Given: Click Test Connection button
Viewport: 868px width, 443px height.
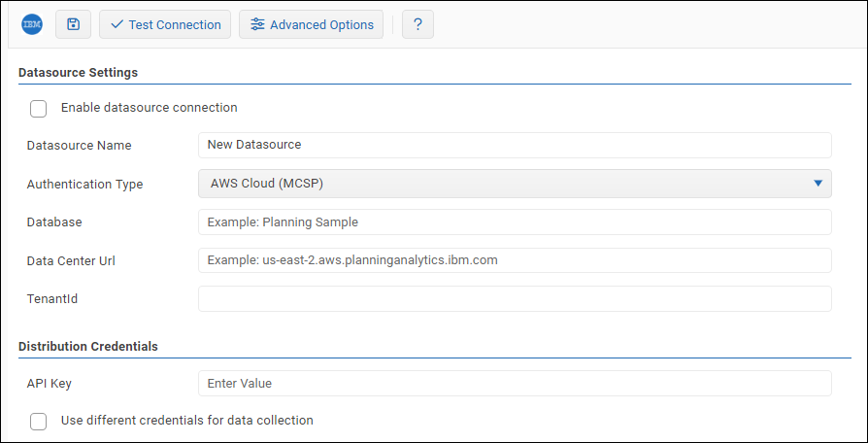Looking at the screenshot, I should (x=165, y=24).
